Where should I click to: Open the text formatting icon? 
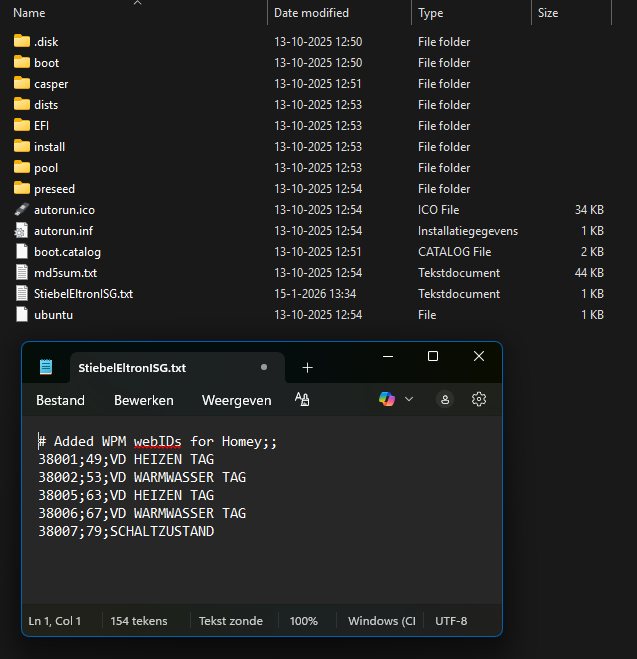(302, 399)
